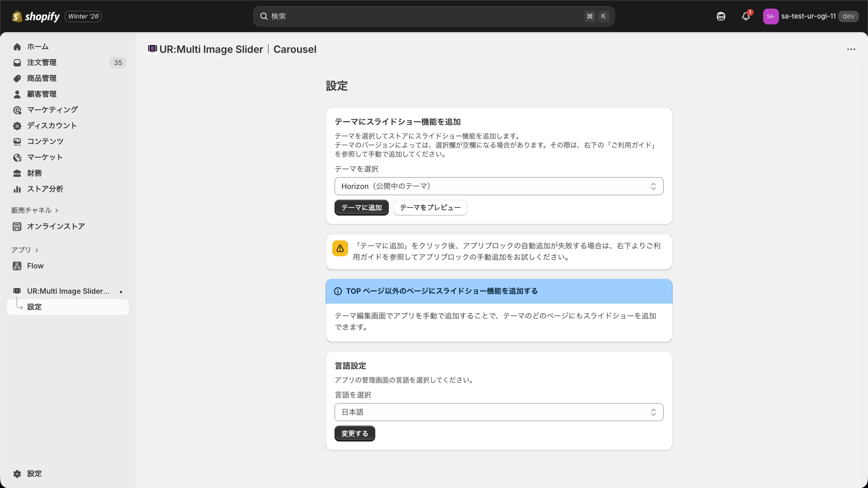Open オンラインストア sales channel
The image size is (868, 488).
pos(55,226)
